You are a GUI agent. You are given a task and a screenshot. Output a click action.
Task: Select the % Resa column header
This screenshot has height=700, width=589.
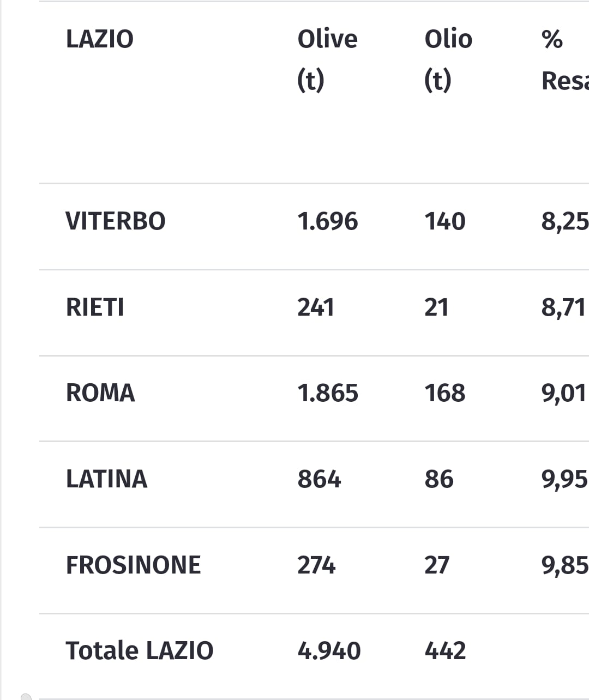pos(565,60)
